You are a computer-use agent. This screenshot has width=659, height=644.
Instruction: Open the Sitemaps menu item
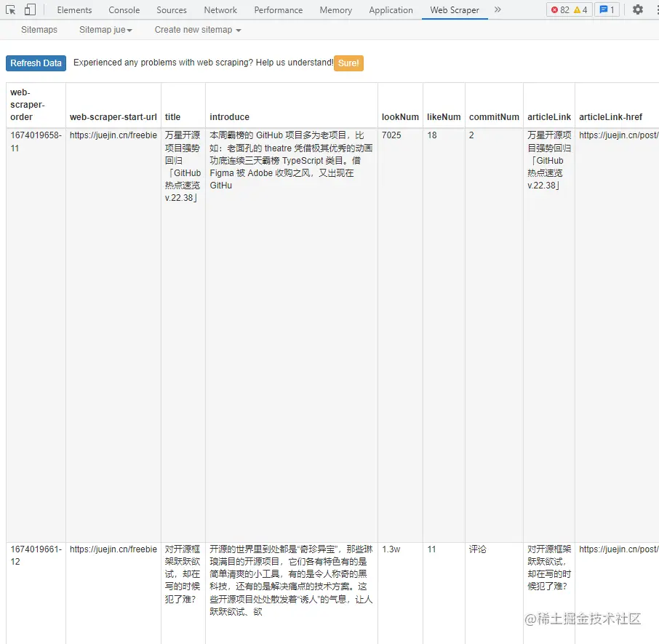pos(39,30)
